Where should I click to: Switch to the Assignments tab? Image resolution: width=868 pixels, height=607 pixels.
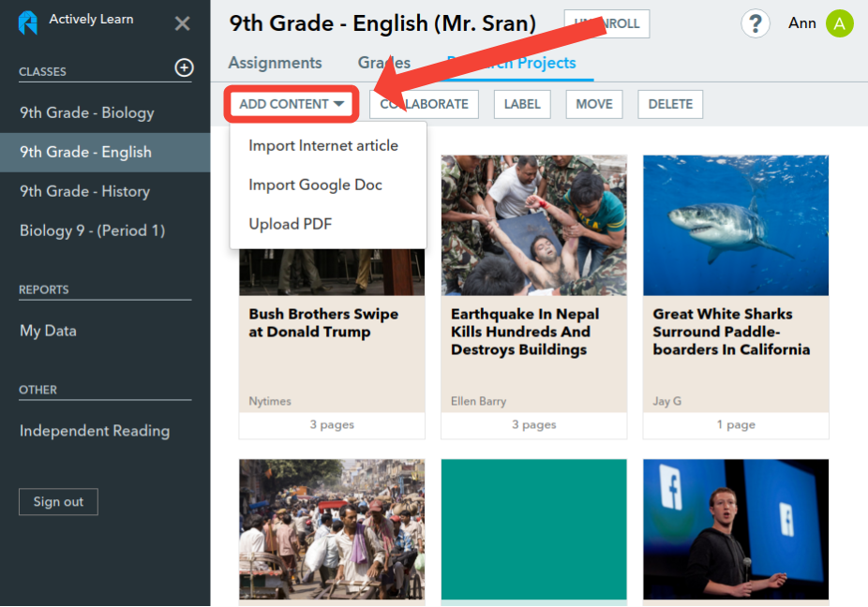click(x=275, y=63)
